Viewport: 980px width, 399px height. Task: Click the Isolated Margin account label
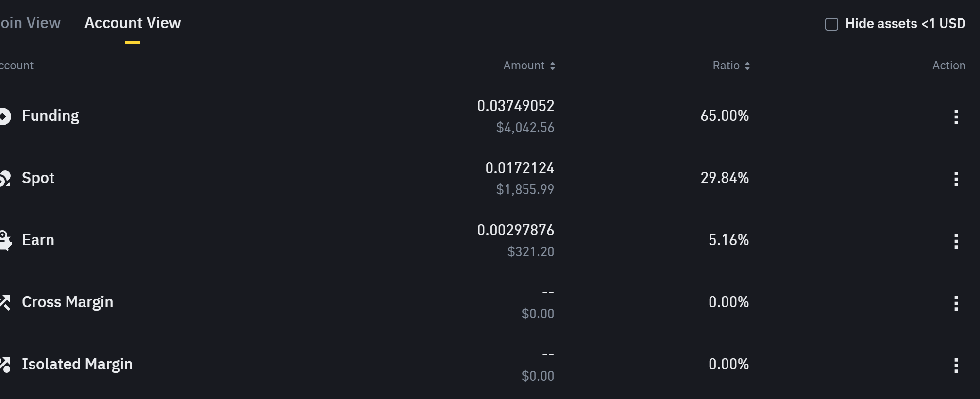tap(77, 365)
